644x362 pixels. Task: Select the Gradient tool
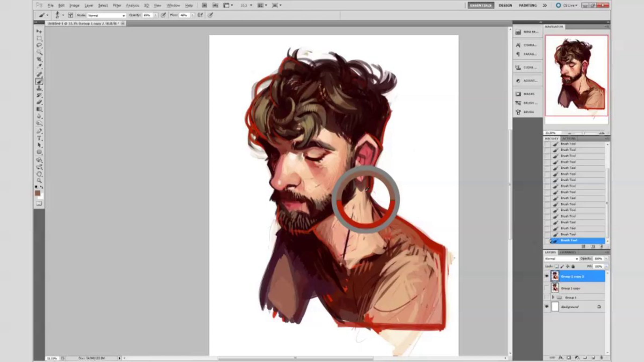tap(39, 109)
